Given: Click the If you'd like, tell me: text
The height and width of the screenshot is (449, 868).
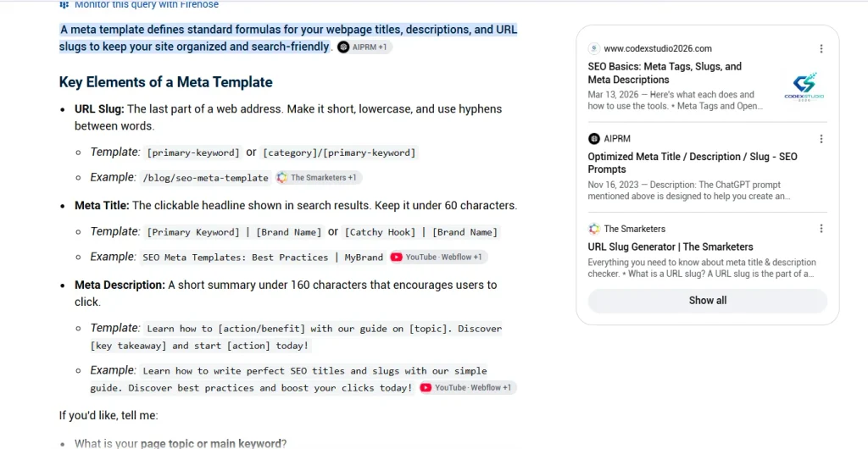Looking at the screenshot, I should pos(108,415).
